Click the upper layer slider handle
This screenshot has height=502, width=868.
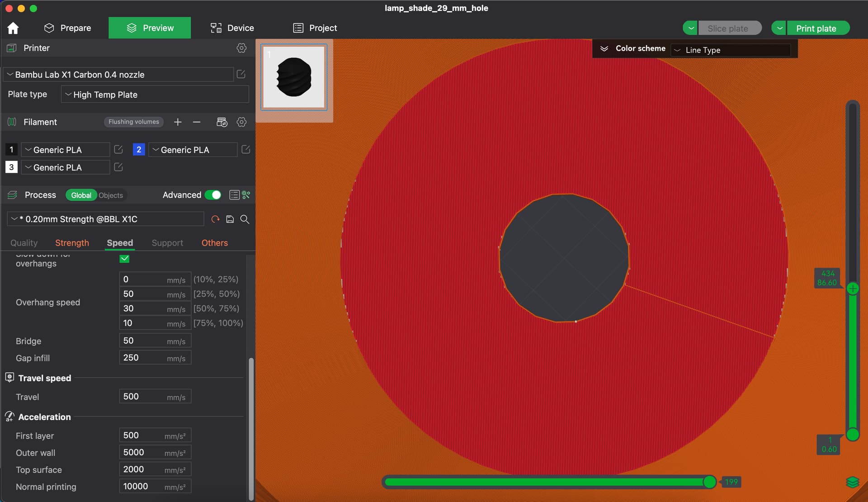point(853,289)
